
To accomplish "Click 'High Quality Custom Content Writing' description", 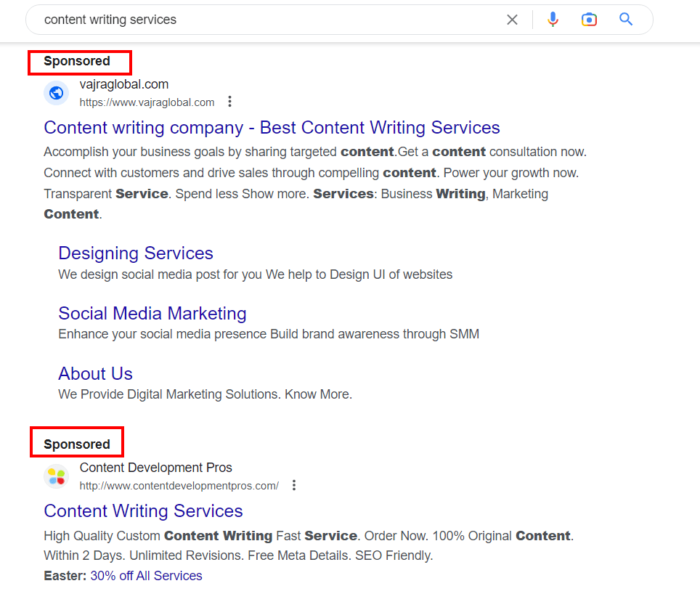I will point(309,545).
